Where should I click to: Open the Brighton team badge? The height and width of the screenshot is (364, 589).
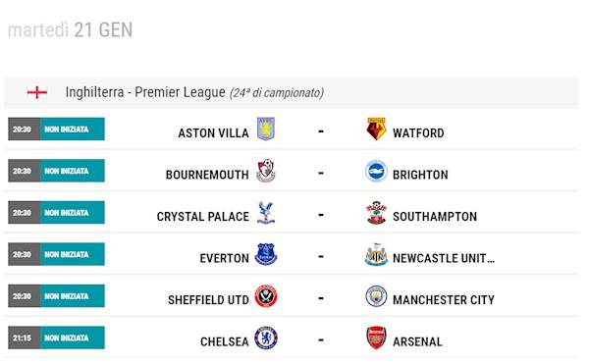[376, 171]
